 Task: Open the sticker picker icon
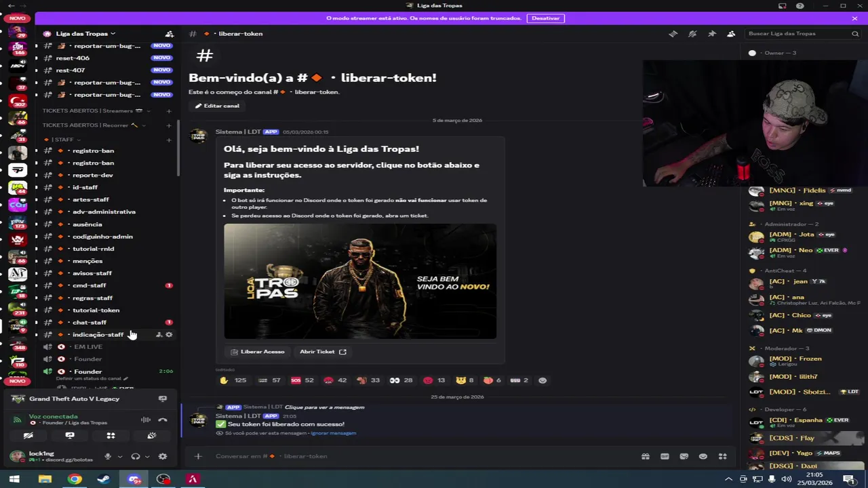[684, 456]
